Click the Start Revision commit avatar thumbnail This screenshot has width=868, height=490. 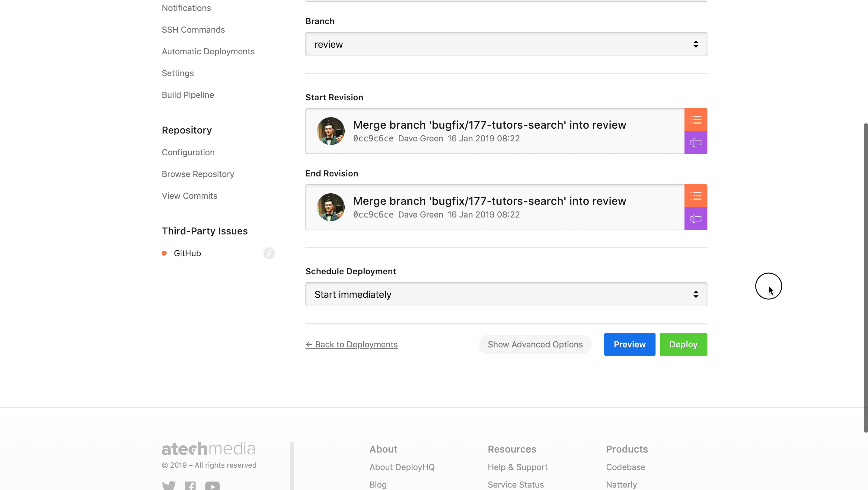(331, 131)
